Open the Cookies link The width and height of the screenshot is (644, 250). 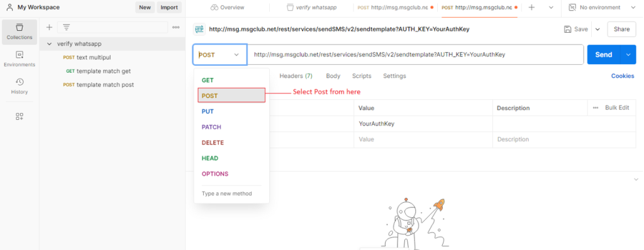622,76
